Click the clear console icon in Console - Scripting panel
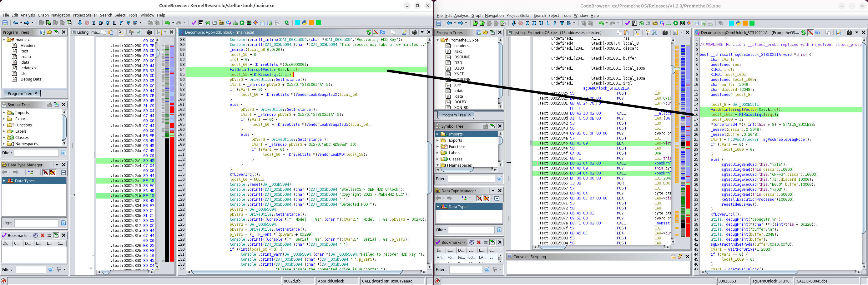Screen dimensions: 868x285 680,256
